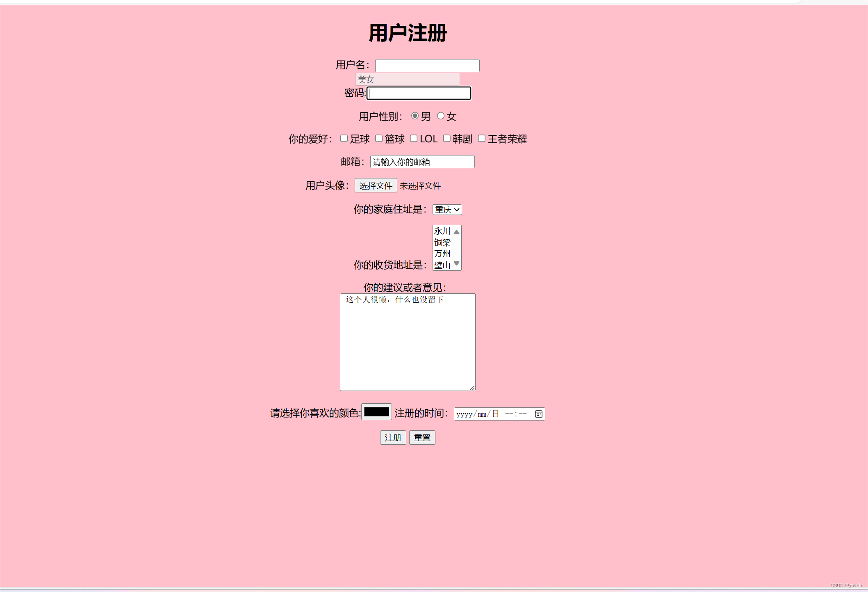Open the 重庆 home address dropdown
This screenshot has width=868, height=592.
(447, 210)
